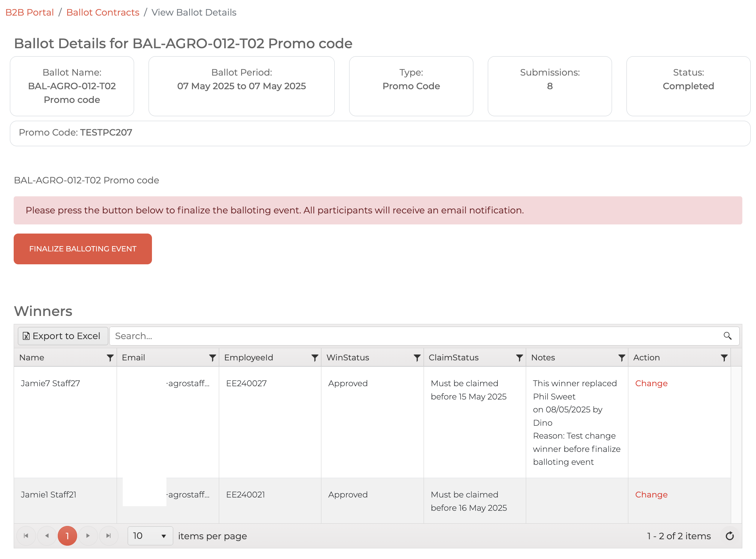The image size is (756, 559).
Task: Open the WinStatus filter icon
Action: pyautogui.click(x=417, y=358)
